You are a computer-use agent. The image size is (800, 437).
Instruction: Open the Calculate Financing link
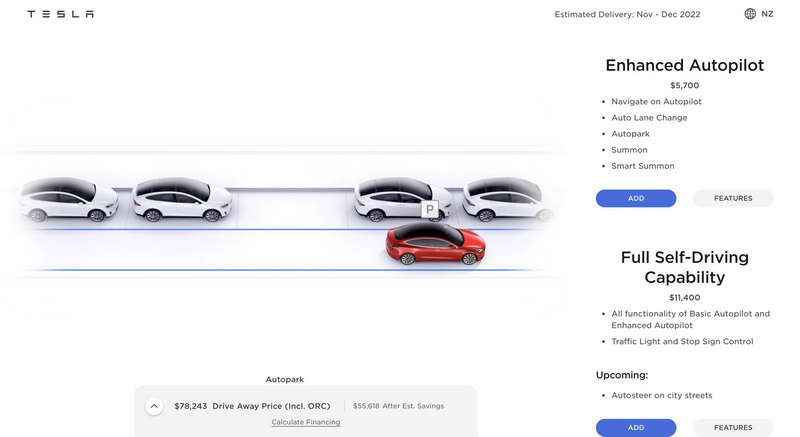(306, 422)
